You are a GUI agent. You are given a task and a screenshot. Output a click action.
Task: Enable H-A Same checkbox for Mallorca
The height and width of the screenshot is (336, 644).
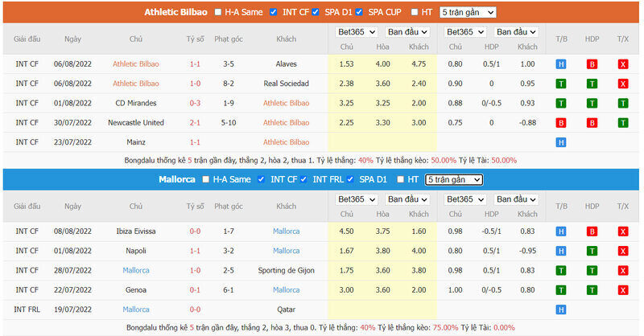click(206, 179)
